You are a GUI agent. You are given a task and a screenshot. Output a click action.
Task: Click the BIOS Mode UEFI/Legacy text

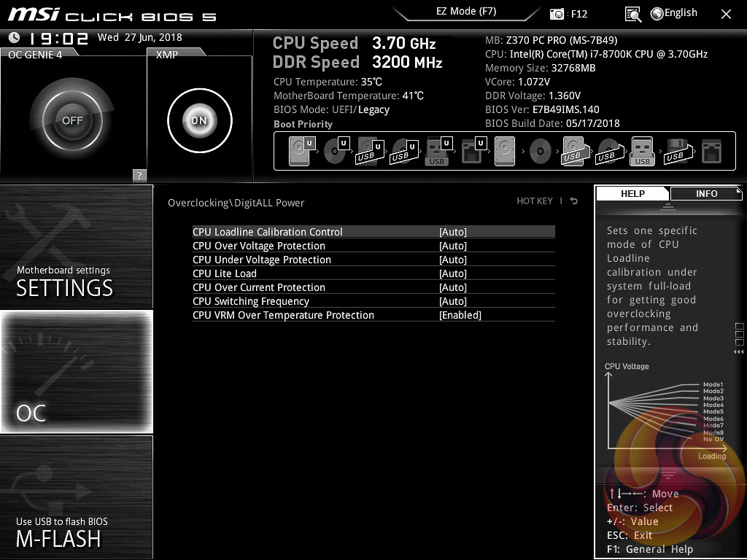click(x=331, y=109)
